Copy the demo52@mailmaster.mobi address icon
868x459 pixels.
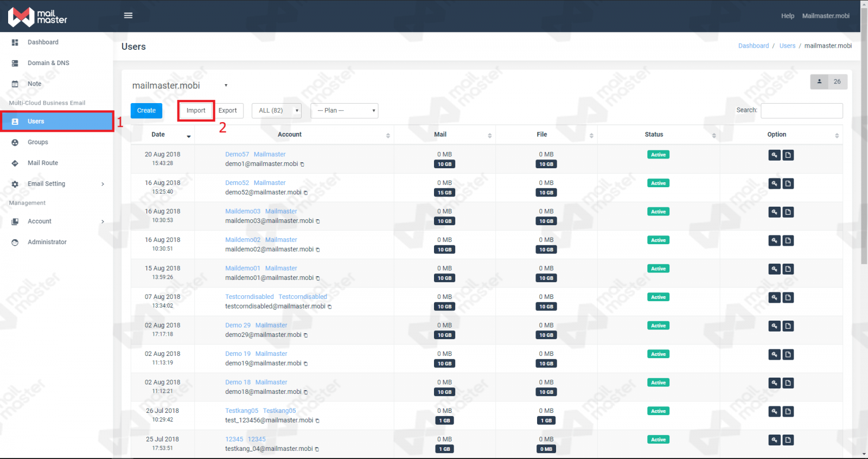305,193
